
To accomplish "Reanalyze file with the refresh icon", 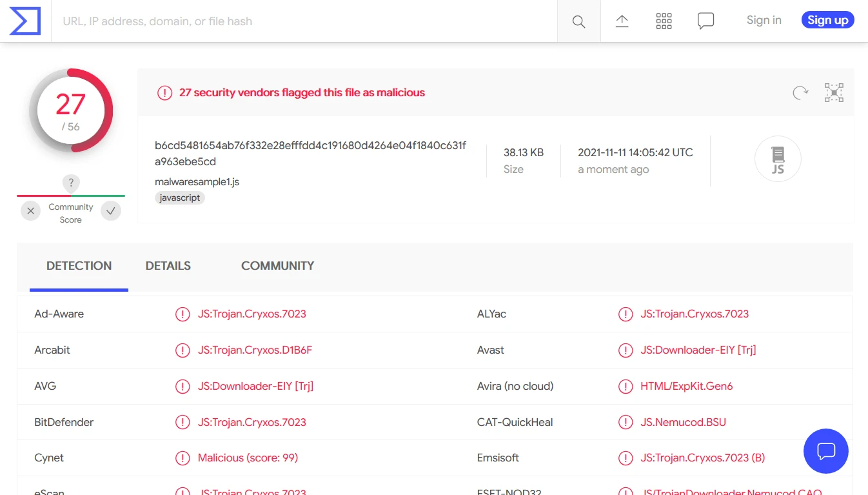I will (800, 93).
